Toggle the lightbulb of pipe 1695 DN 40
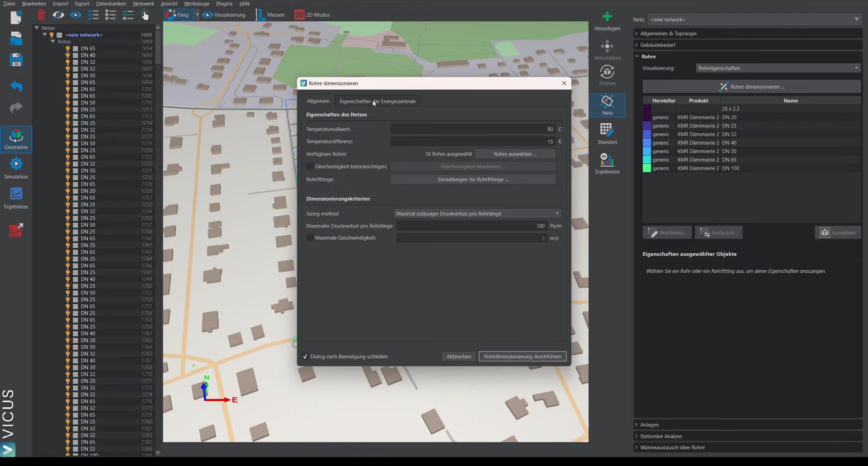This screenshot has width=868, height=466. click(x=68, y=55)
